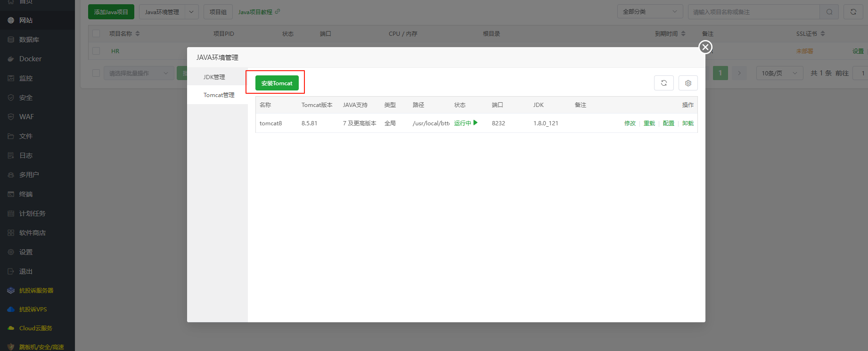Click the refresh icon in Tomcat panel

point(663,83)
